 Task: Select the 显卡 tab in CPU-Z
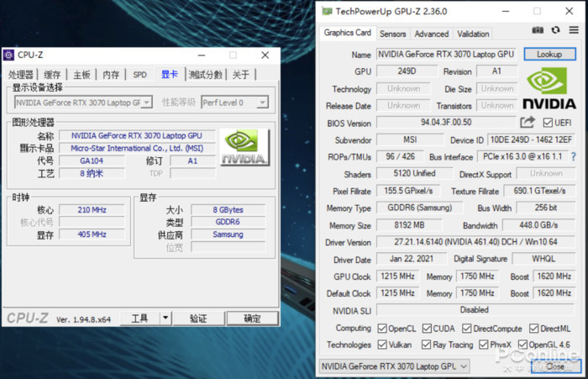tap(169, 74)
